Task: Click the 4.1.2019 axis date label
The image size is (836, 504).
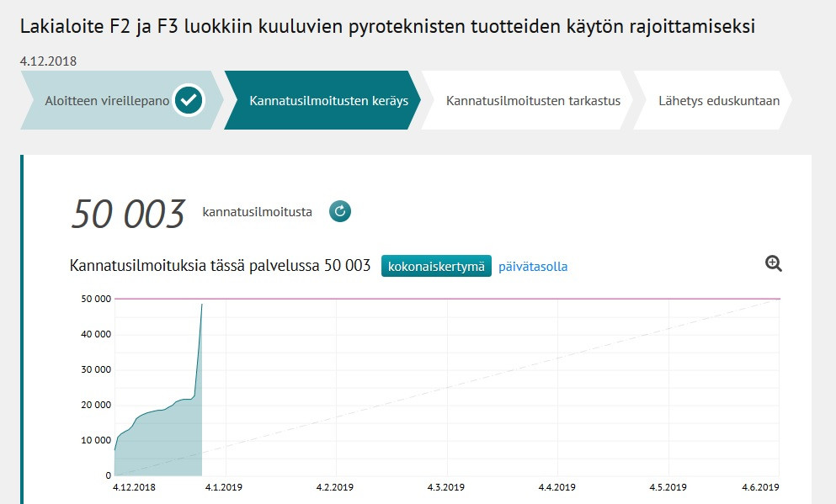Action: point(224,487)
